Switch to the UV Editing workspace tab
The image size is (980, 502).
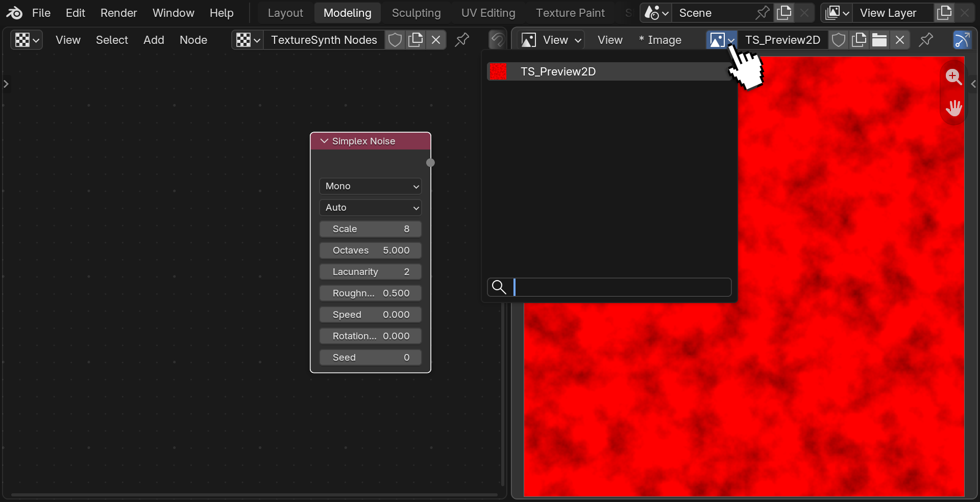tap(488, 13)
